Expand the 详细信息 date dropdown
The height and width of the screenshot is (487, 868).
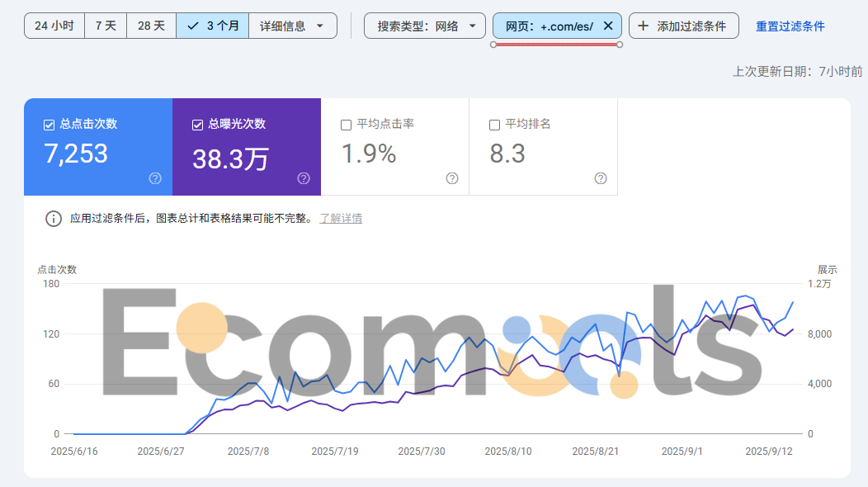pos(292,26)
